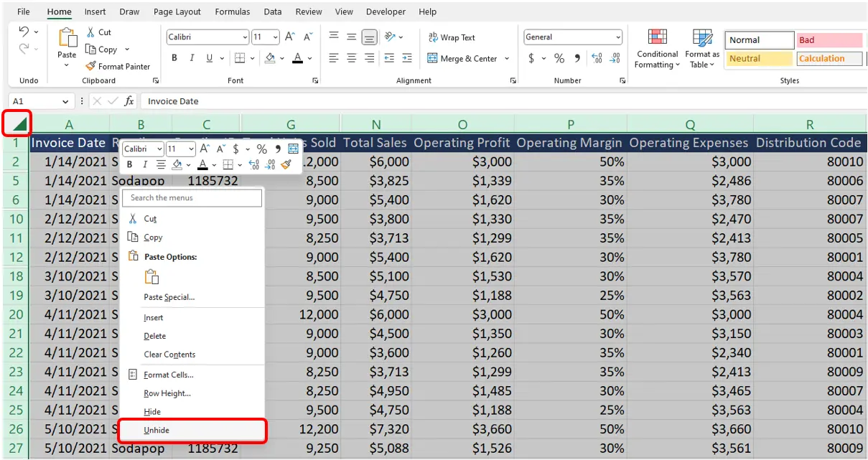Click the Increase Decimal icon
868x460 pixels.
[x=596, y=58]
